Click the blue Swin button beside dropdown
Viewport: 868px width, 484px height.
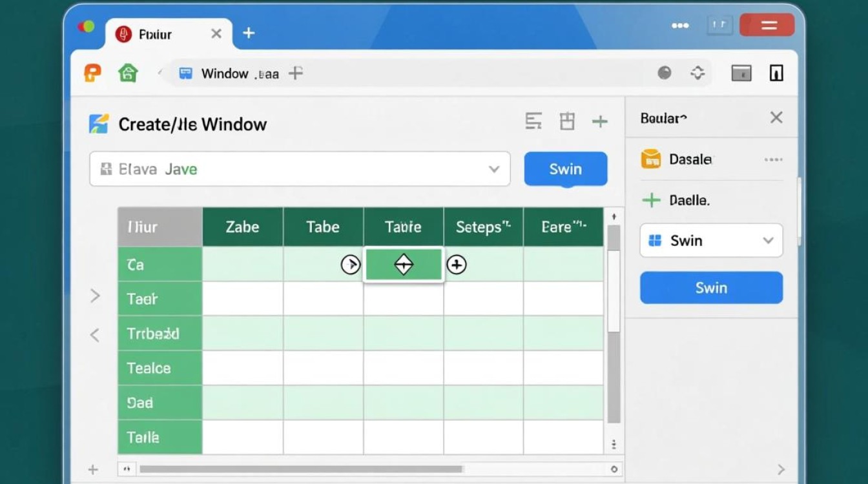(x=565, y=169)
